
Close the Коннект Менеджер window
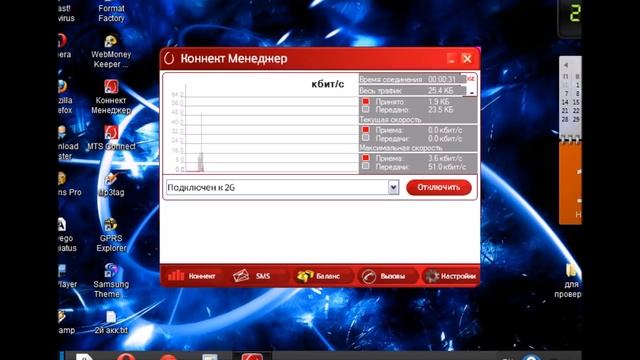click(467, 58)
